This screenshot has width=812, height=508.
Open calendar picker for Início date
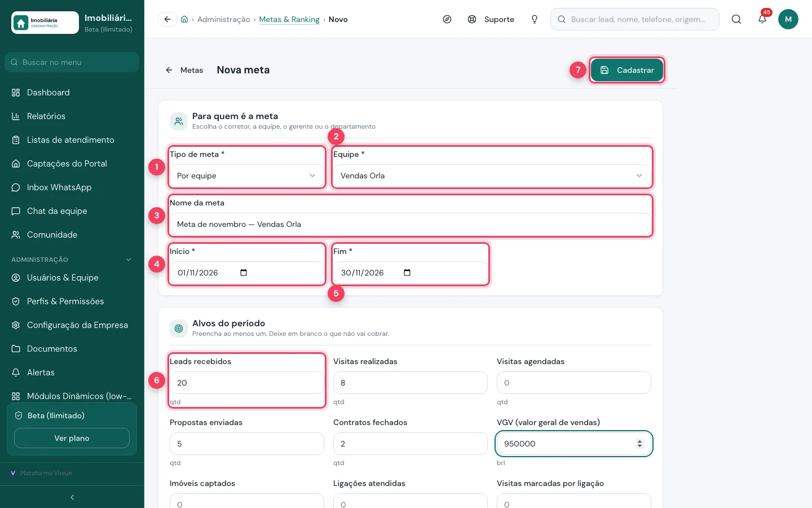[x=244, y=273]
